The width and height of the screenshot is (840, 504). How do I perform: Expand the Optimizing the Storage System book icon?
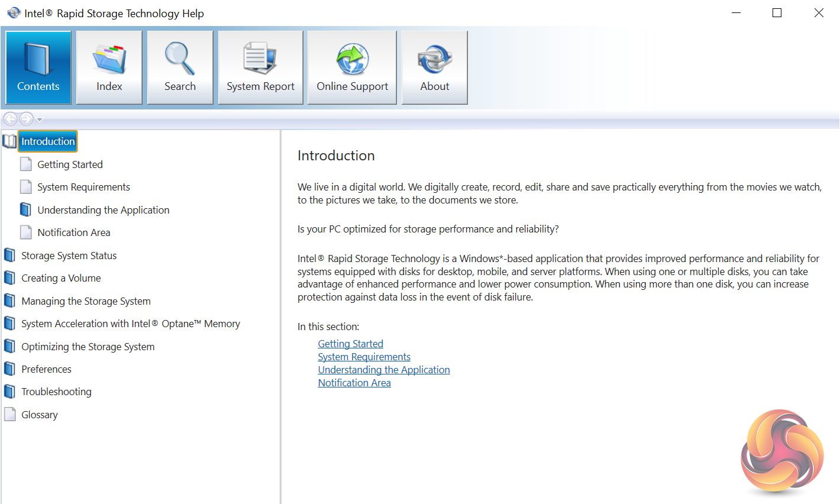[x=9, y=346]
